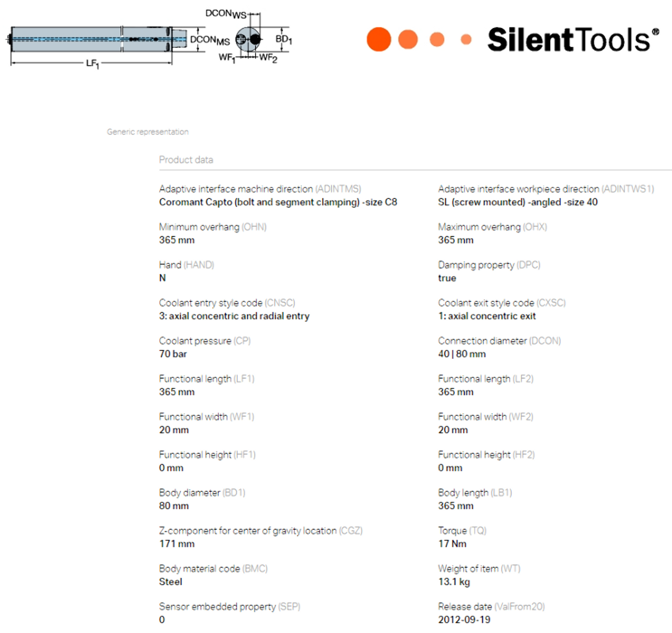Click the BD1 dimension label in the drawing
This screenshot has height=633, width=672.
[283, 39]
